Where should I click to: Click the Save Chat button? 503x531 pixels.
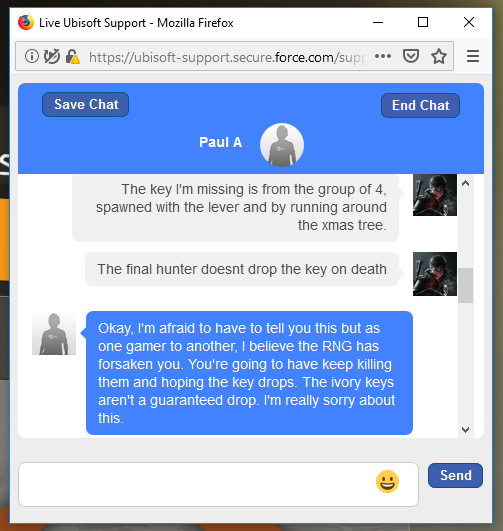85,104
